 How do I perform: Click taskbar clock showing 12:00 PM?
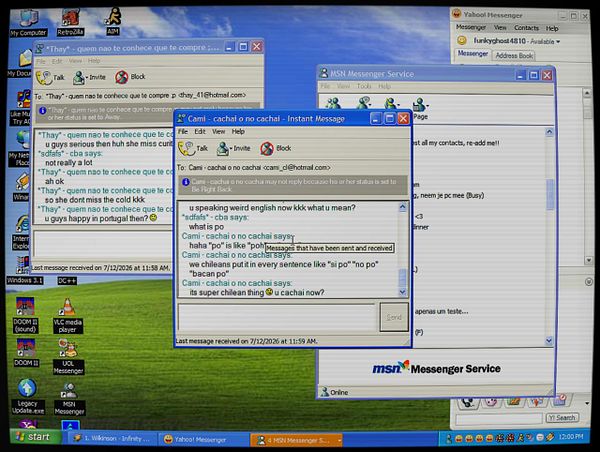571,436
